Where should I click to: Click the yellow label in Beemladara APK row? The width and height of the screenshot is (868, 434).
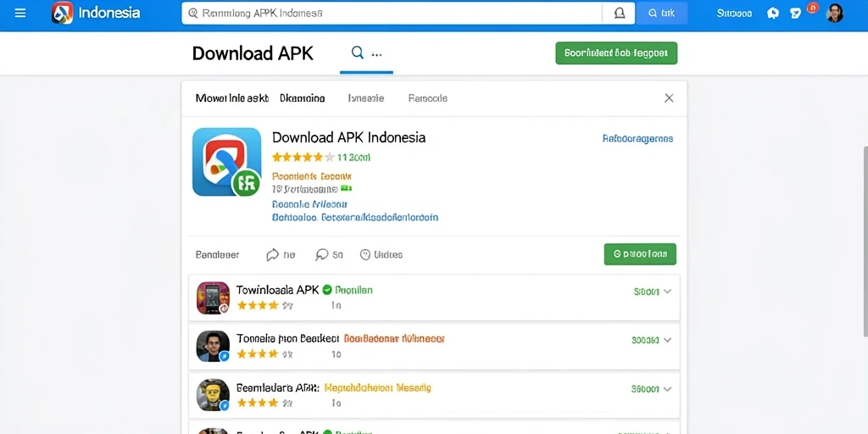377,387
